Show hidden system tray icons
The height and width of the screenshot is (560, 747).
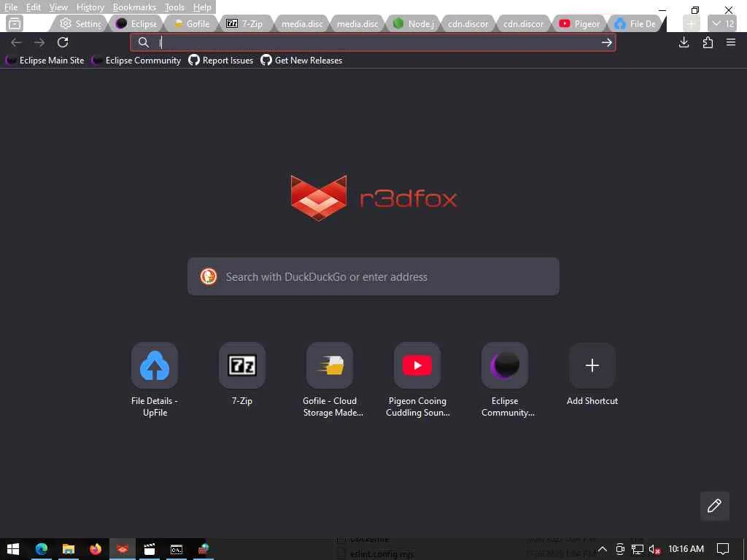tap(602, 549)
